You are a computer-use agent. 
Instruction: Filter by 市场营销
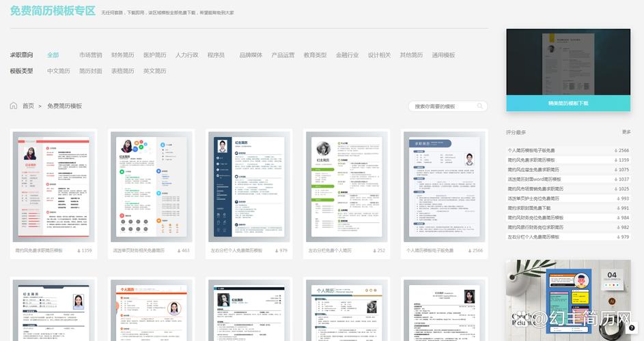(x=90, y=55)
